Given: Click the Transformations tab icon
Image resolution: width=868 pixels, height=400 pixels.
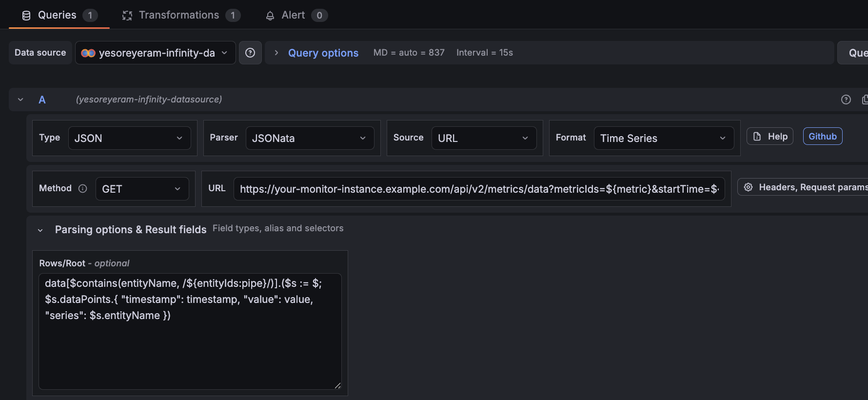Looking at the screenshot, I should coord(127,16).
